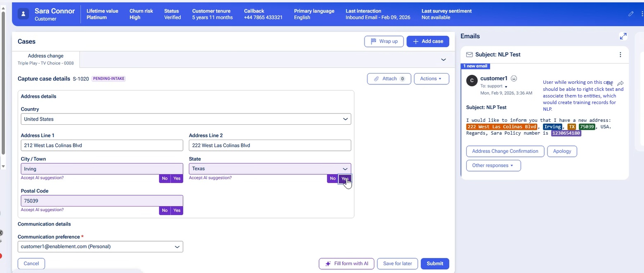Expand the Actions dropdown menu
Viewport: 644px width, 273px height.
(x=431, y=78)
